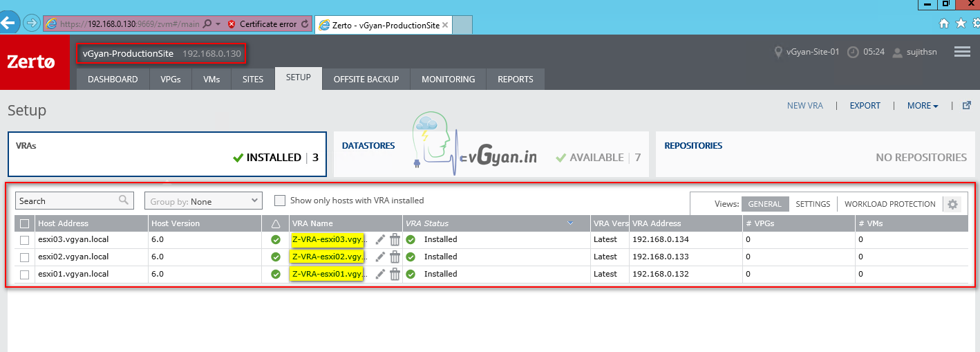The image size is (980, 352).
Task: Click the VRA Status column sort arrow
Action: click(570, 223)
